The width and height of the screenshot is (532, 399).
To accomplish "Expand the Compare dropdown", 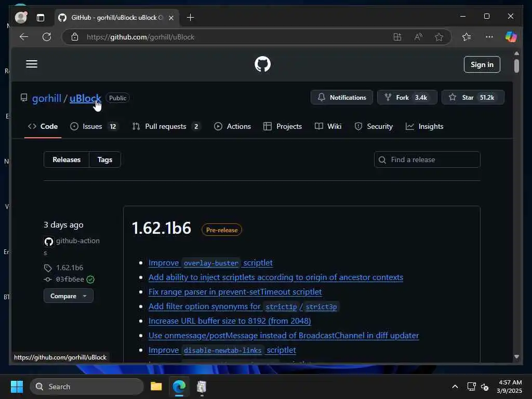I will pos(68,296).
